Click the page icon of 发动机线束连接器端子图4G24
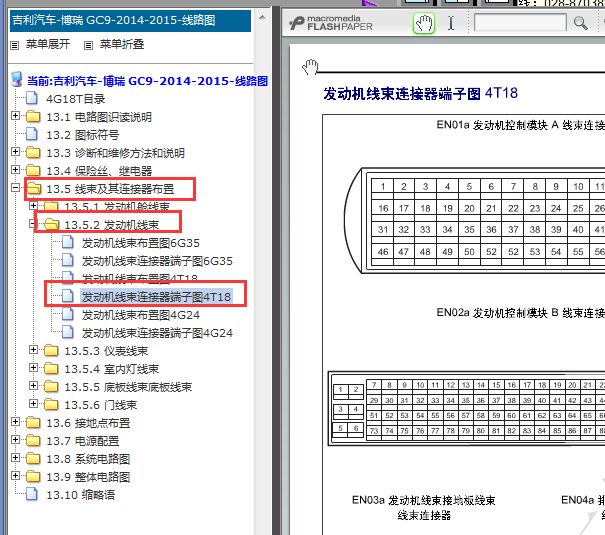Screen dimensions: 605x535 [x=68, y=332]
